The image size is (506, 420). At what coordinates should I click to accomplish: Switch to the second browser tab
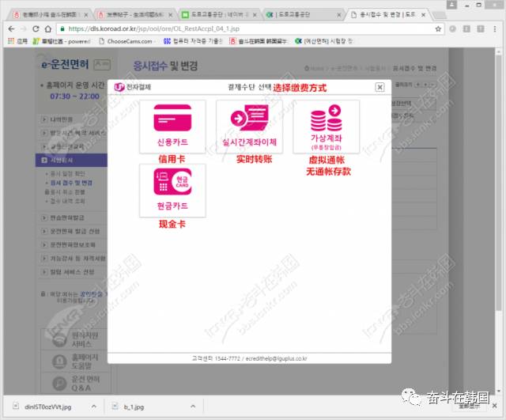(x=135, y=15)
